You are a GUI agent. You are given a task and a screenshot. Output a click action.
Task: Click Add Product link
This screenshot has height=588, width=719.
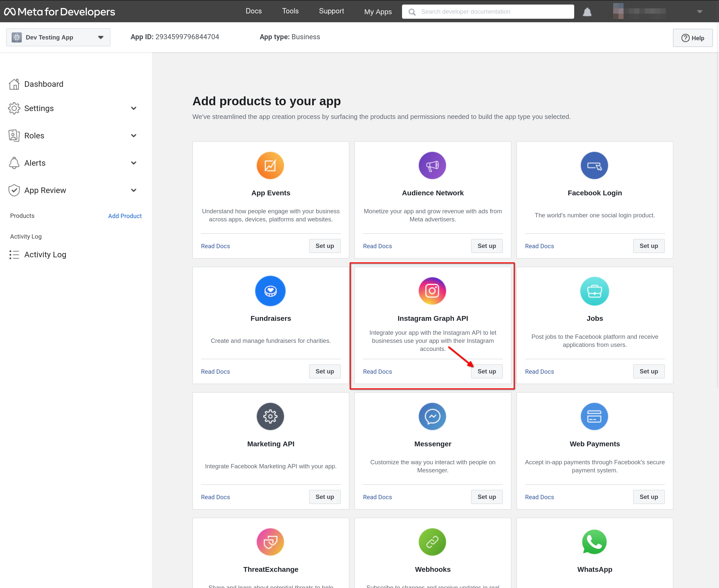[124, 216]
